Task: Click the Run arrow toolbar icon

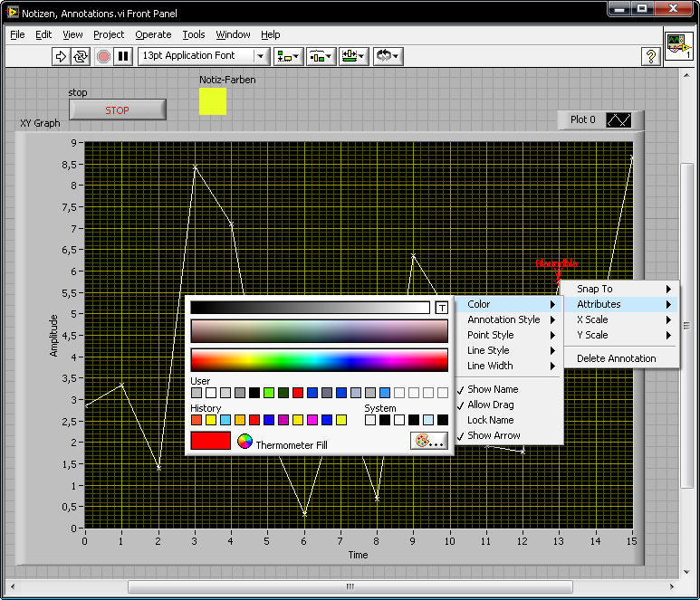Action: pyautogui.click(x=61, y=56)
